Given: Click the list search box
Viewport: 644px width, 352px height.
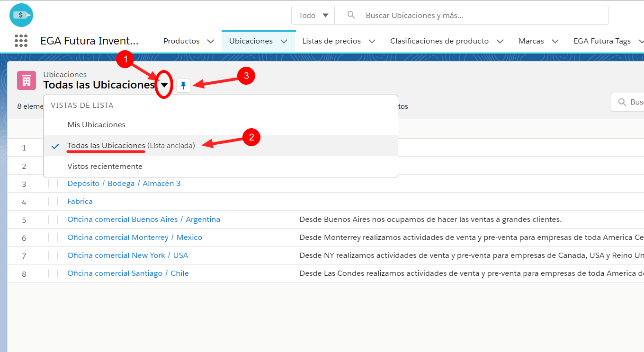Looking at the screenshot, I should click(x=628, y=102).
